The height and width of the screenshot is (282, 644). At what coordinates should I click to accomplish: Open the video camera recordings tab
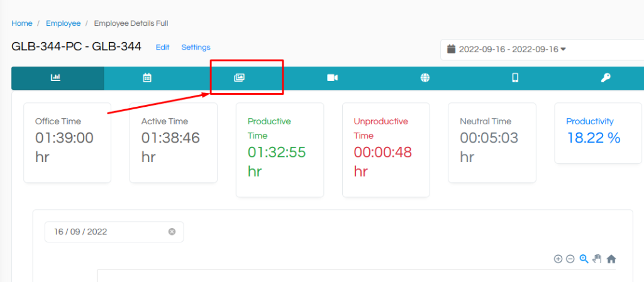pyautogui.click(x=332, y=78)
